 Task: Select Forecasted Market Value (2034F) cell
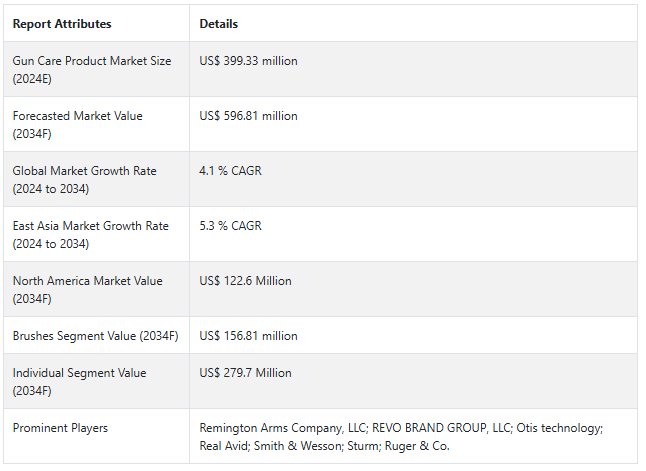(x=78, y=124)
